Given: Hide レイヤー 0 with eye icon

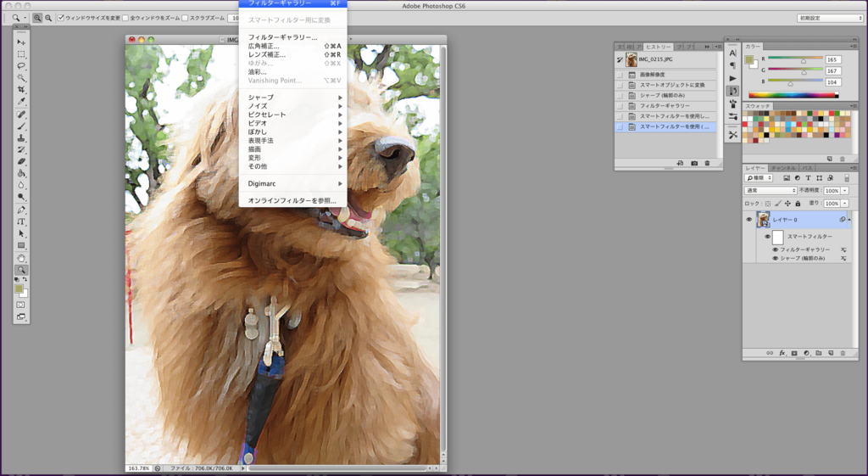Looking at the screenshot, I should pyautogui.click(x=749, y=220).
